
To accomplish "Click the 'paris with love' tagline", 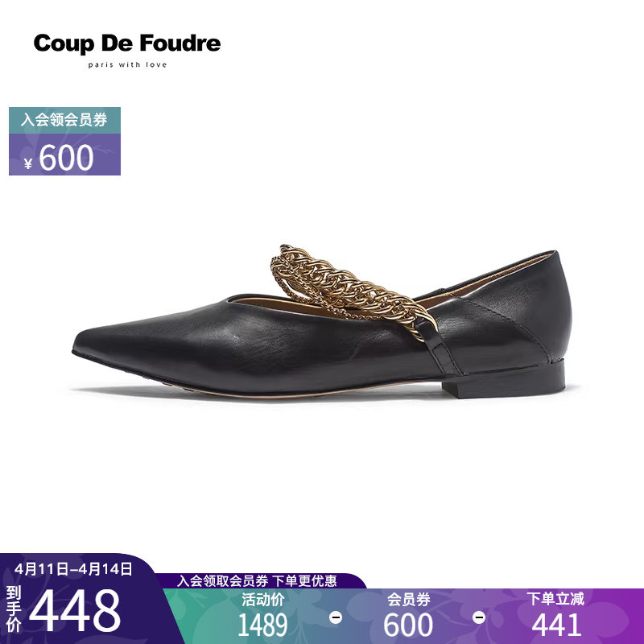I will click(x=127, y=64).
